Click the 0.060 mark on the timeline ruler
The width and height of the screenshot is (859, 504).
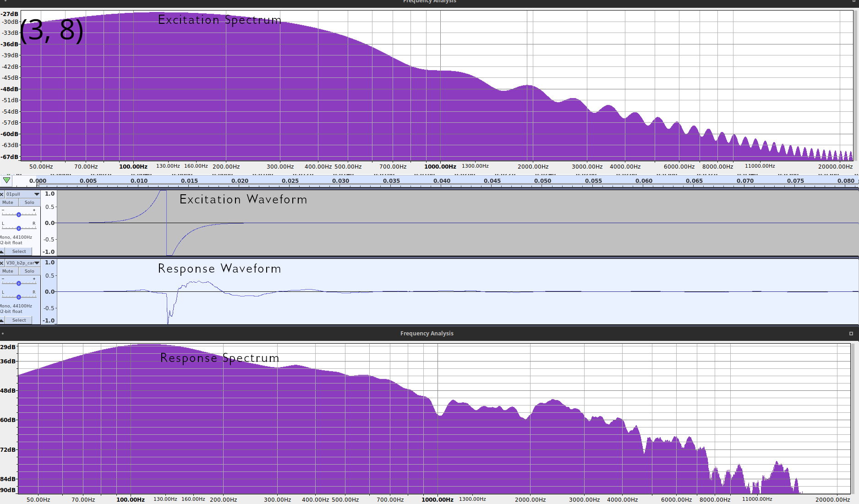(644, 181)
